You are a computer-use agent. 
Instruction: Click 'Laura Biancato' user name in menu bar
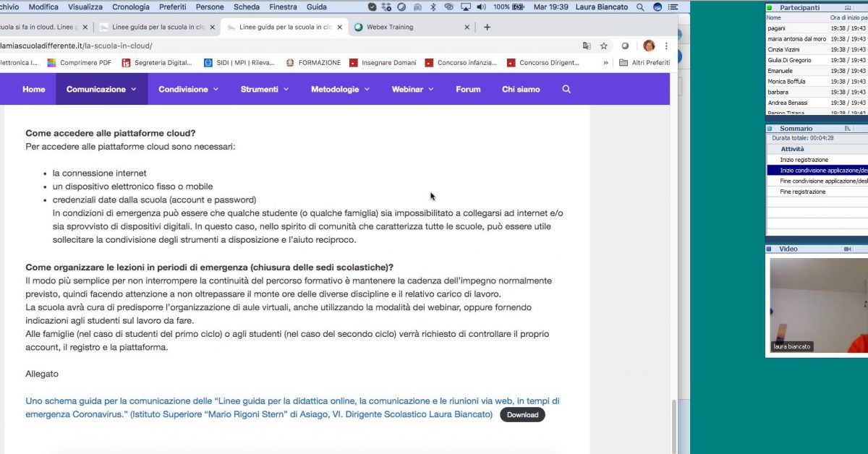click(x=601, y=7)
